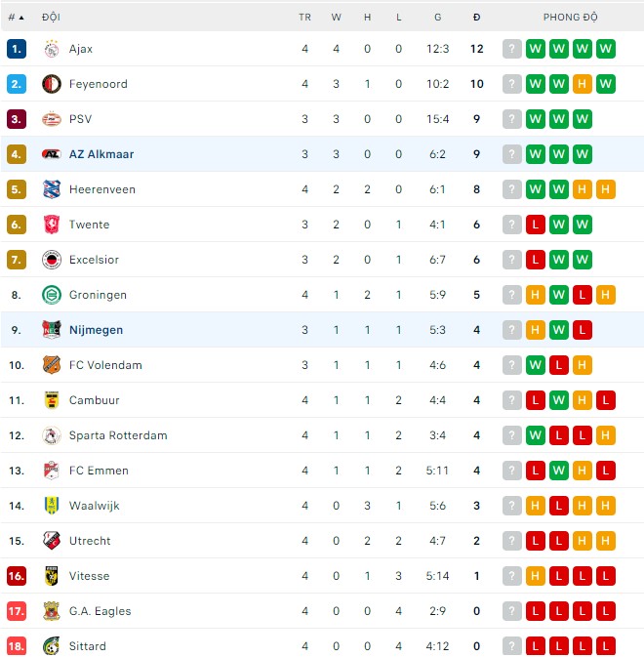The width and height of the screenshot is (644, 657).
Task: Click the PHONG ĐỘ form column header
Action: (x=571, y=18)
